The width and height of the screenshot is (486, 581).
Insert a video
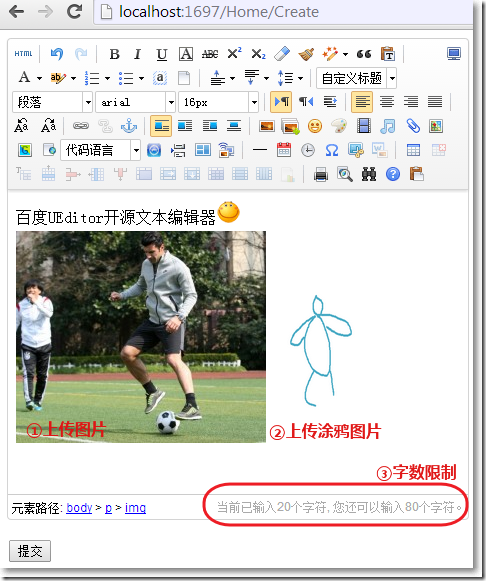point(364,126)
